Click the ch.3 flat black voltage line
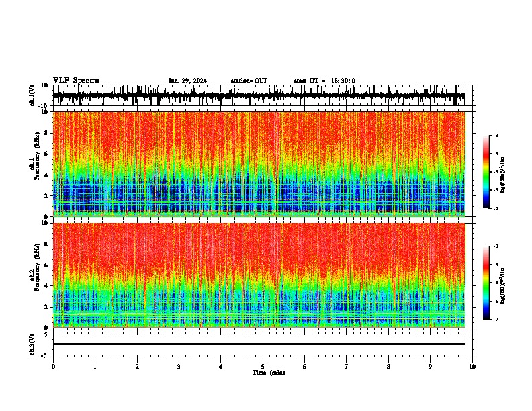 pos(259,344)
